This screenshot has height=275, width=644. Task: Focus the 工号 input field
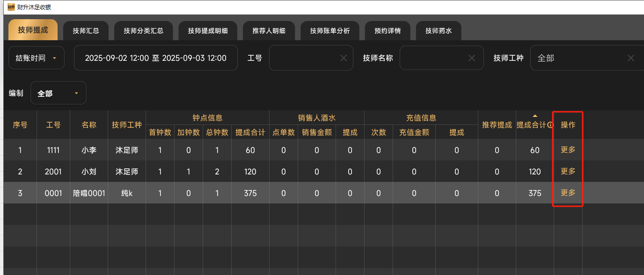click(x=311, y=58)
